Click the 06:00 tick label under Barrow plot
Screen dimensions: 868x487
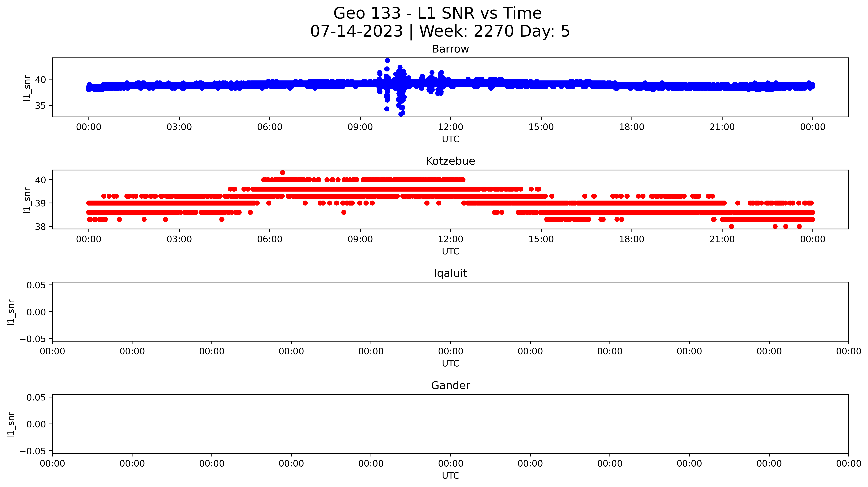click(270, 127)
